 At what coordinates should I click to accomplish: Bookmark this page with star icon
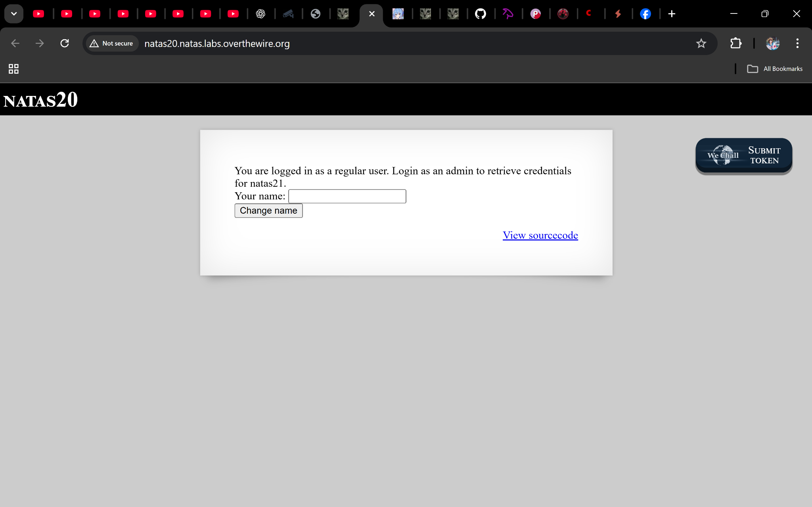701,43
